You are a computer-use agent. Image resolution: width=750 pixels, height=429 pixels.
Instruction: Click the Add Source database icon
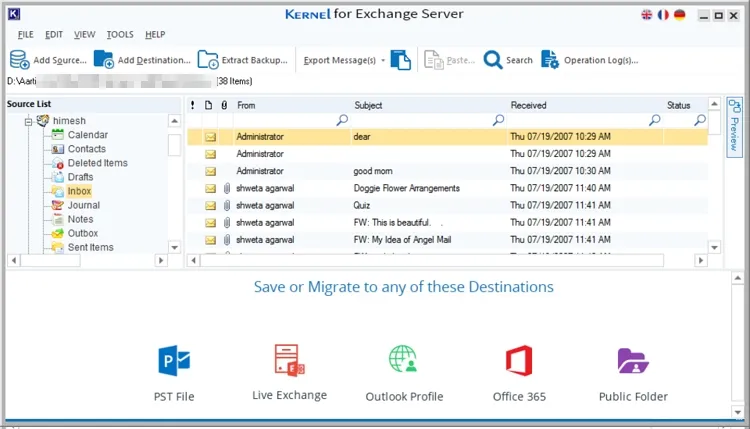coord(20,60)
